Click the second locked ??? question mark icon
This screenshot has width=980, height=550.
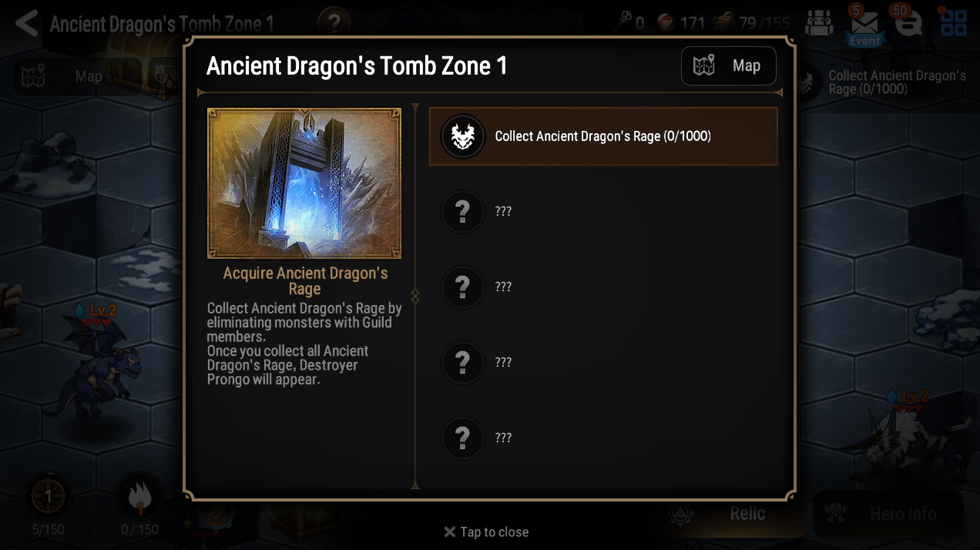click(462, 287)
